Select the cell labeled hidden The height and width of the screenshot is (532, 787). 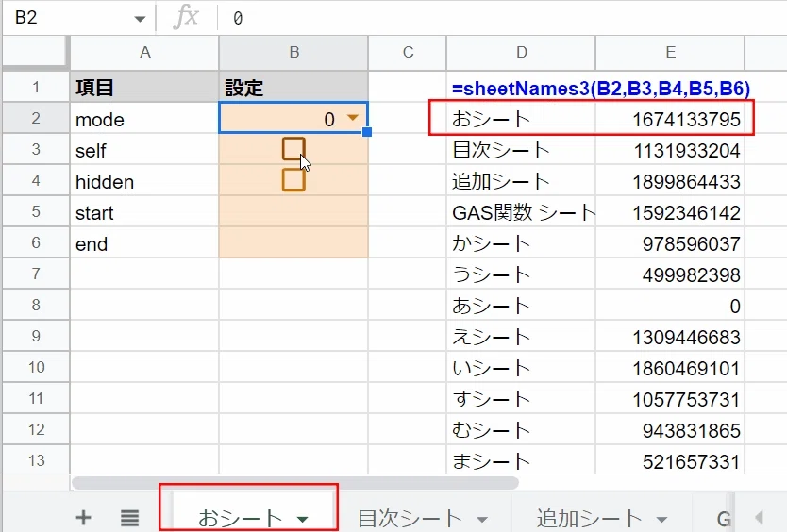[x=144, y=181]
